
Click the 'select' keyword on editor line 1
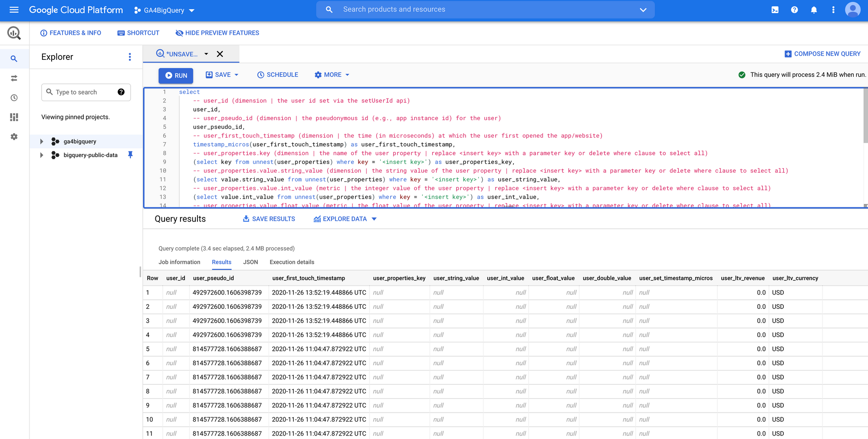[190, 92]
